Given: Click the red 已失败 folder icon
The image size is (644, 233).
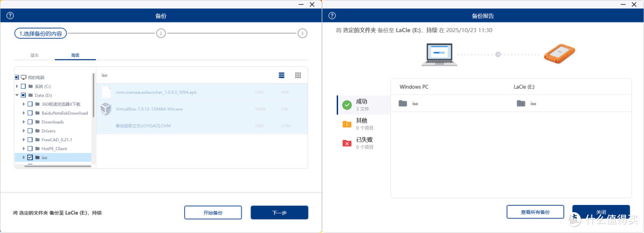Looking at the screenshot, I should 347,143.
